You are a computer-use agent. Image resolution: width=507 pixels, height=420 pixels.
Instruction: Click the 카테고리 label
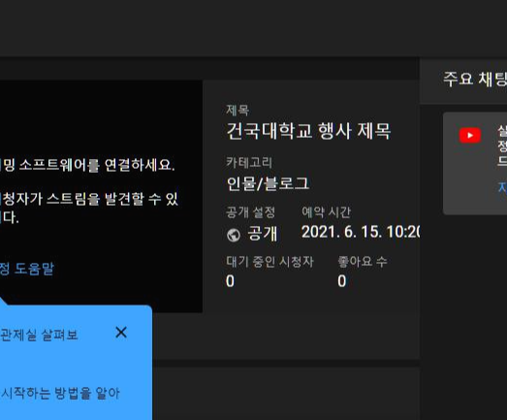tap(249, 162)
